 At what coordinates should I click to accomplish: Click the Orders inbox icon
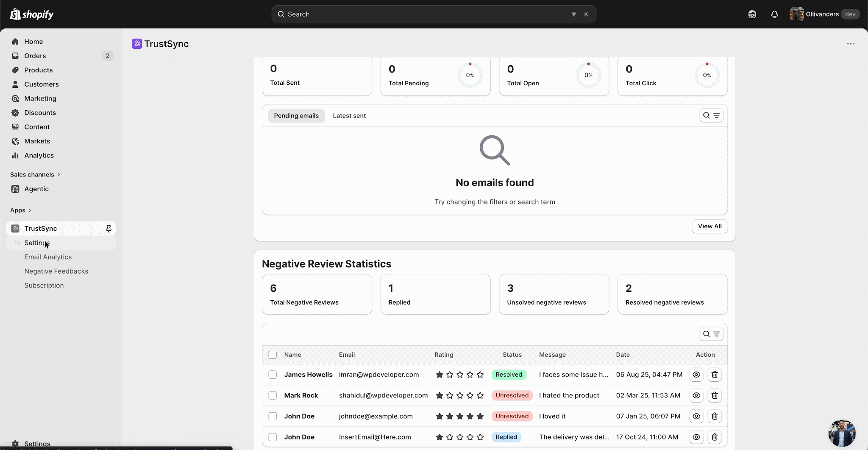point(15,56)
